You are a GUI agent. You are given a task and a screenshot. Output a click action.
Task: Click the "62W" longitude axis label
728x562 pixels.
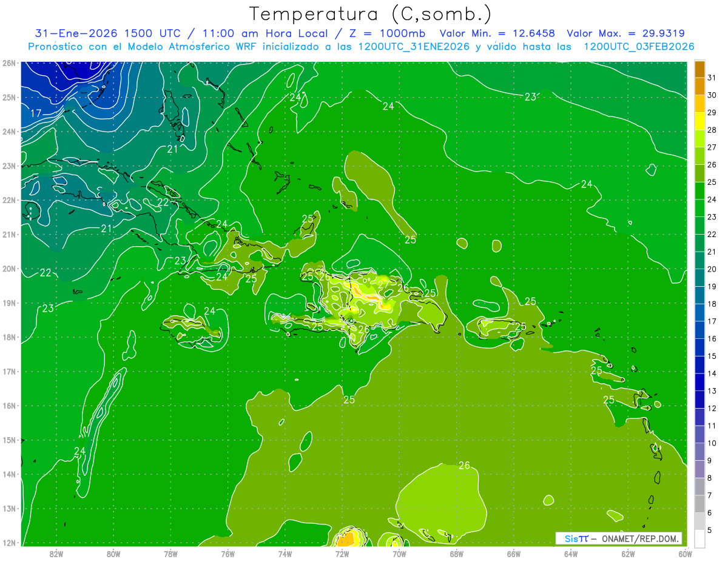628,554
